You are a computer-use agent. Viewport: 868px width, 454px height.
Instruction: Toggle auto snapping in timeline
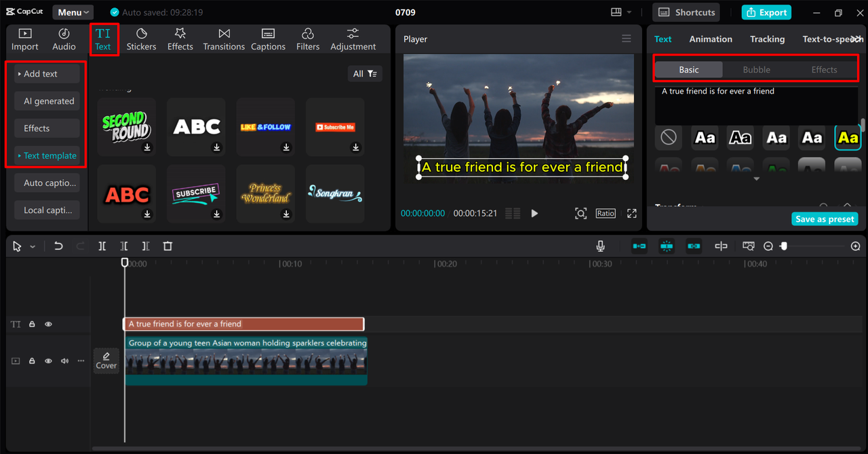[667, 246]
